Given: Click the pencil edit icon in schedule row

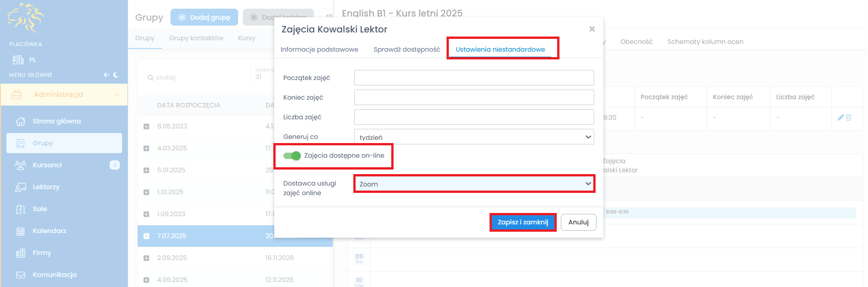Looking at the screenshot, I should click(840, 117).
